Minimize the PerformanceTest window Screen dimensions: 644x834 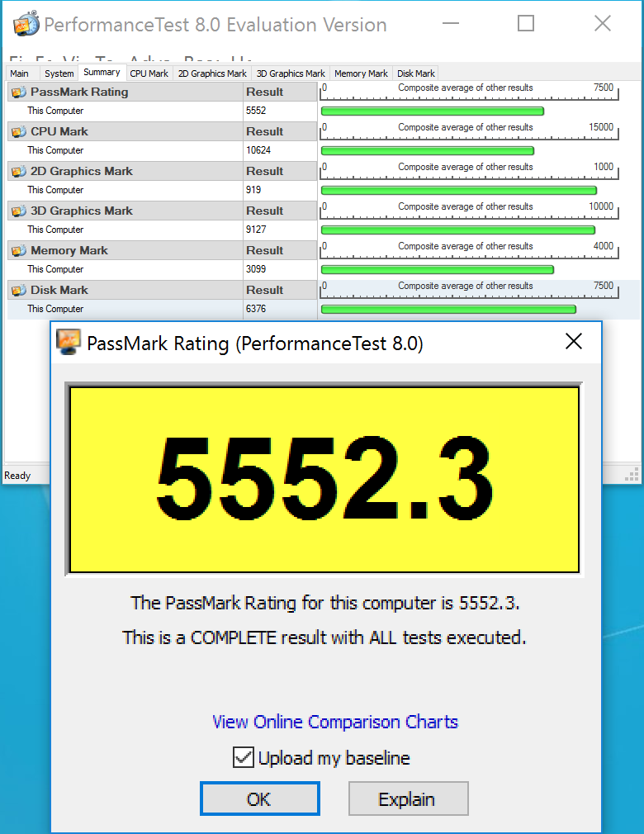[451, 23]
